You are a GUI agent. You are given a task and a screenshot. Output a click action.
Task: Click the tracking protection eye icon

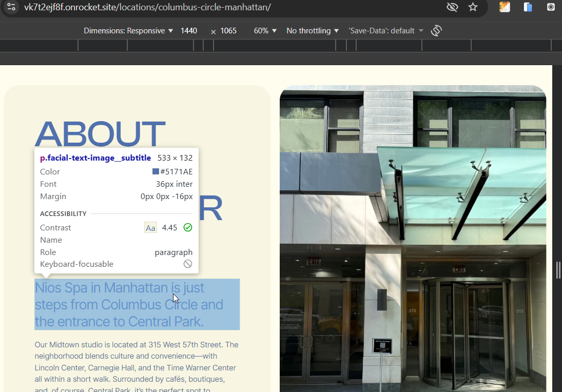pos(452,7)
